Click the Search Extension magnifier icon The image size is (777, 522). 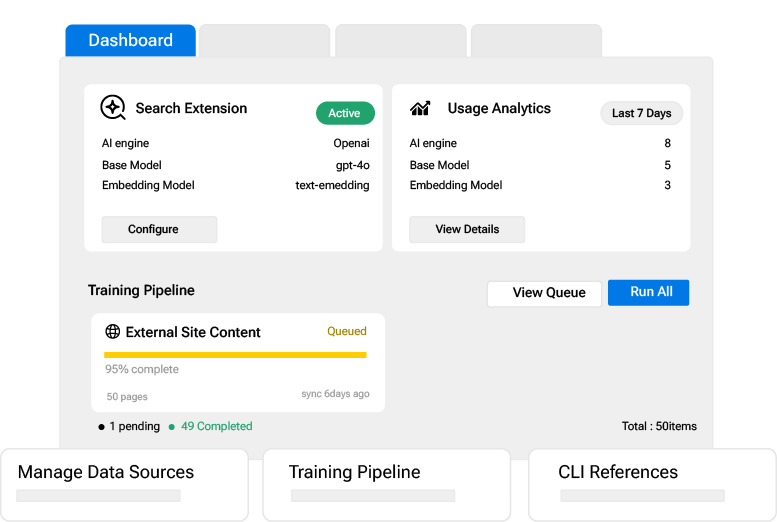(113, 108)
